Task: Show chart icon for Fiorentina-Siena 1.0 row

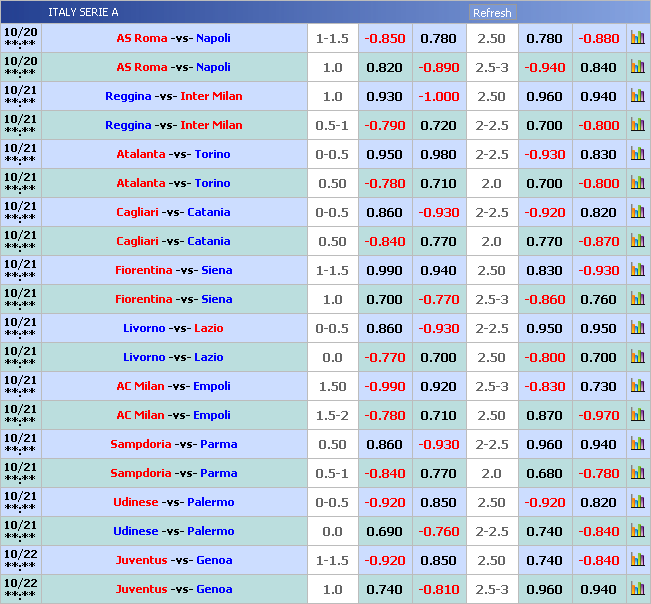Action: 637,299
